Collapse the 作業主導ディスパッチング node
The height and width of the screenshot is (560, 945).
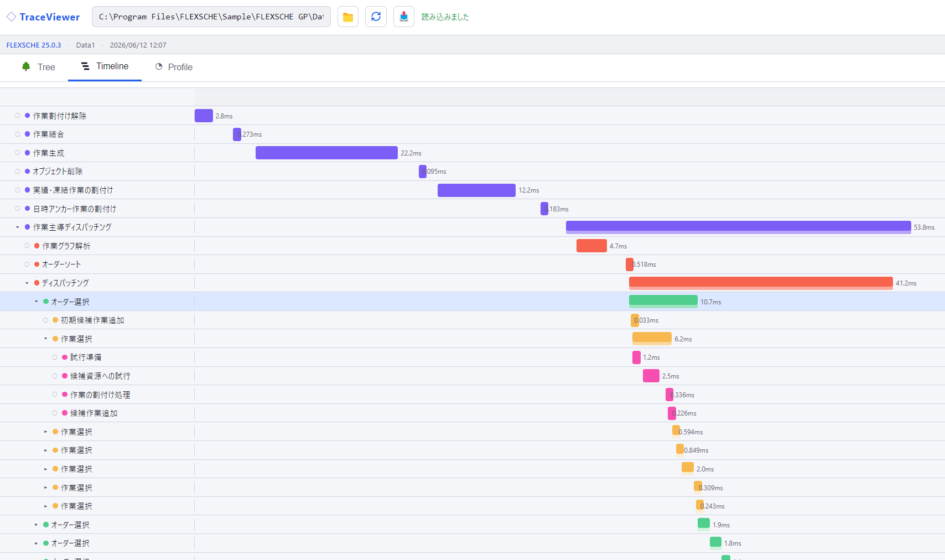tap(18, 227)
